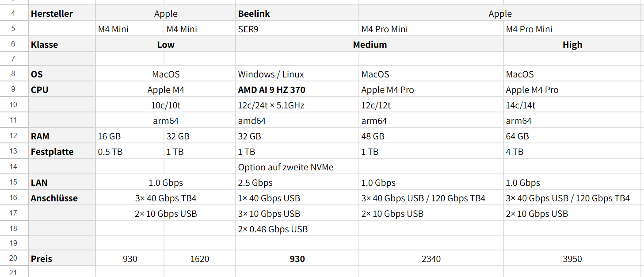Select the 12c/24t × 5.1GHz cell
Viewport: 644px width, 277px height.
tap(297, 105)
